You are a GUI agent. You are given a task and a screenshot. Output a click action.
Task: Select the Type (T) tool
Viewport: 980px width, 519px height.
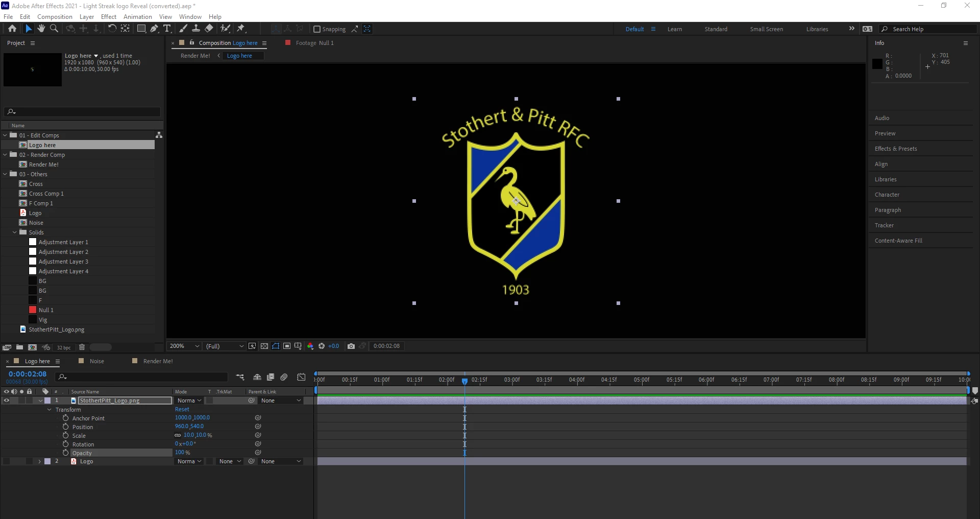click(167, 29)
